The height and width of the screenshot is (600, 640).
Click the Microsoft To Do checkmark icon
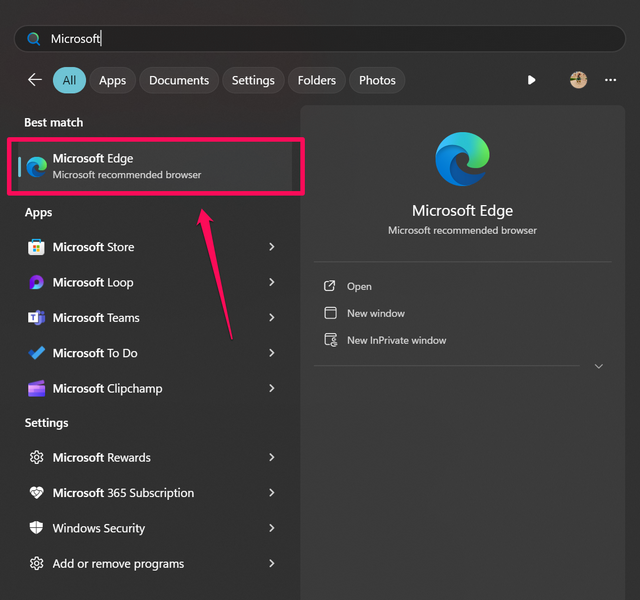(37, 353)
